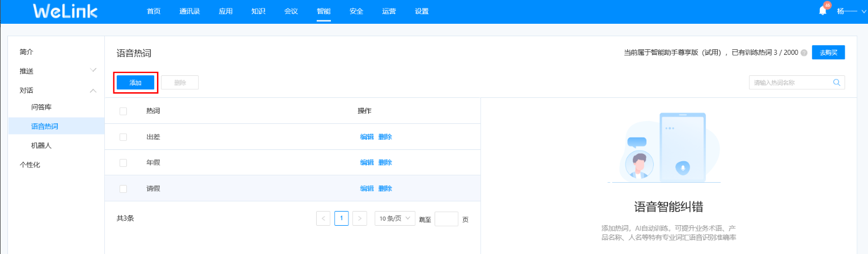Check the box for 年假 row
This screenshot has width=868, height=254.
[x=123, y=163]
